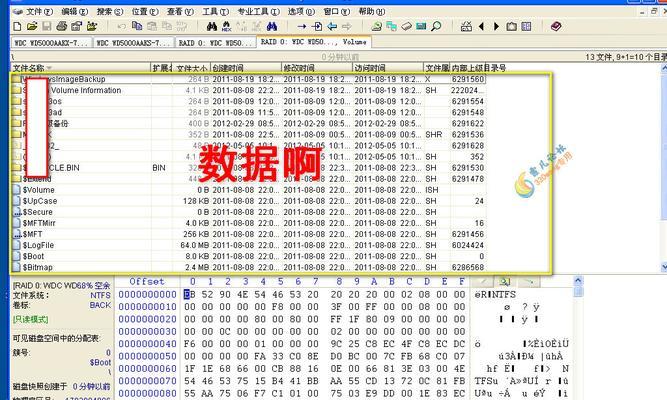Click the Properties icon next to Print

[77, 26]
